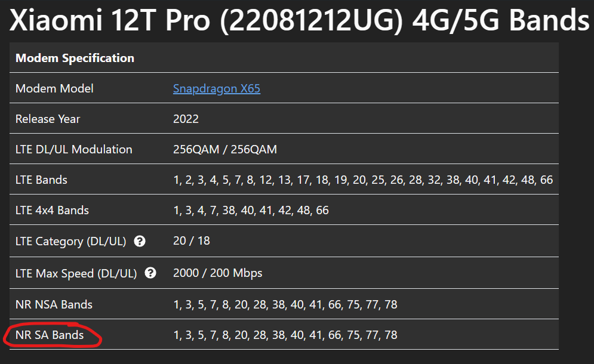Click the Modem Specification table header
Image resolution: width=594 pixels, height=364 pixels.
(x=75, y=58)
